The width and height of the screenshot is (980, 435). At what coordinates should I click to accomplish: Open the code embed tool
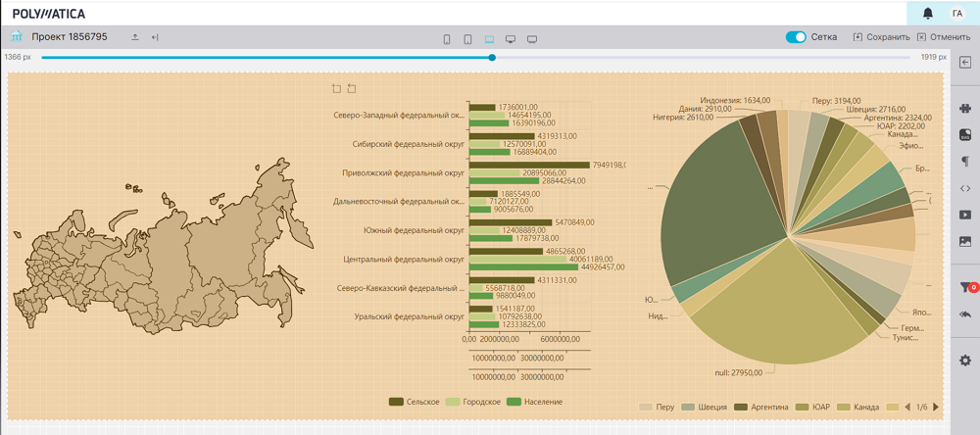point(964,188)
